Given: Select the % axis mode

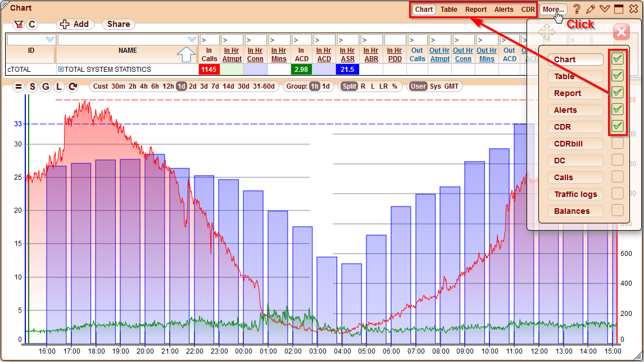Looking at the screenshot, I should point(394,86).
